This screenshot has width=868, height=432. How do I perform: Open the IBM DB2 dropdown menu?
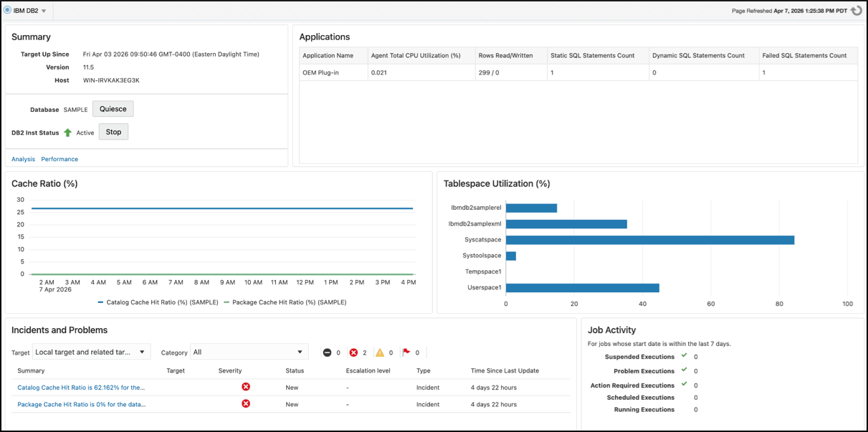pyautogui.click(x=44, y=11)
